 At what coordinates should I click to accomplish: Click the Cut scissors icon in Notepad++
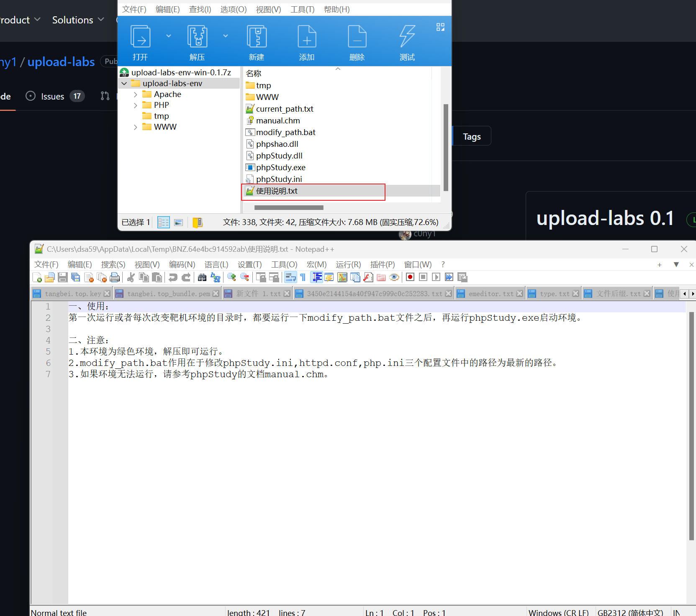point(131,277)
